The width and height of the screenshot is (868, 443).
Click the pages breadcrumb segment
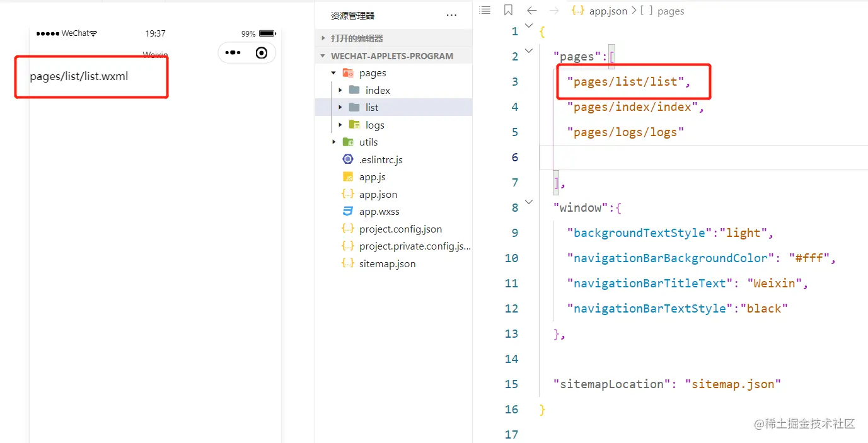(670, 11)
